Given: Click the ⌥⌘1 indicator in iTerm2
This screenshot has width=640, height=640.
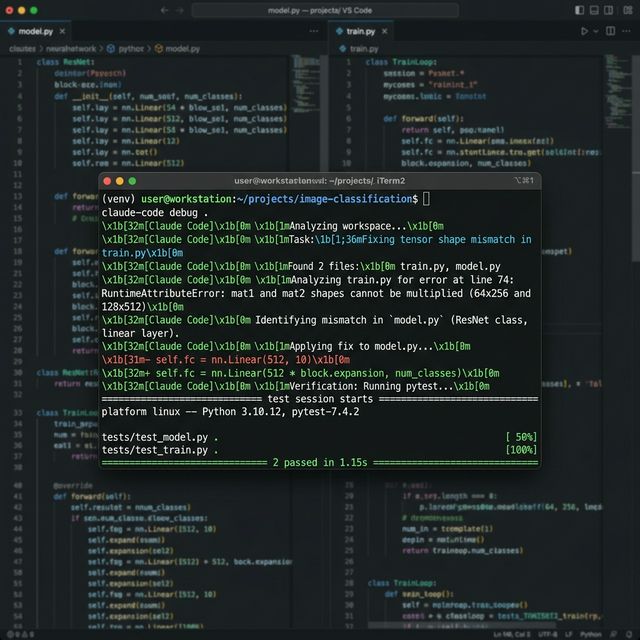Looking at the screenshot, I should (524, 180).
